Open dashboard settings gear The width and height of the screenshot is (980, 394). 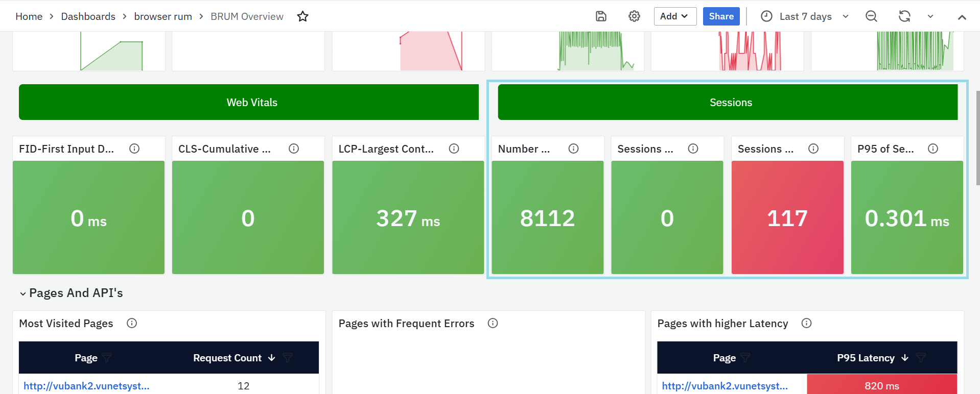(634, 16)
